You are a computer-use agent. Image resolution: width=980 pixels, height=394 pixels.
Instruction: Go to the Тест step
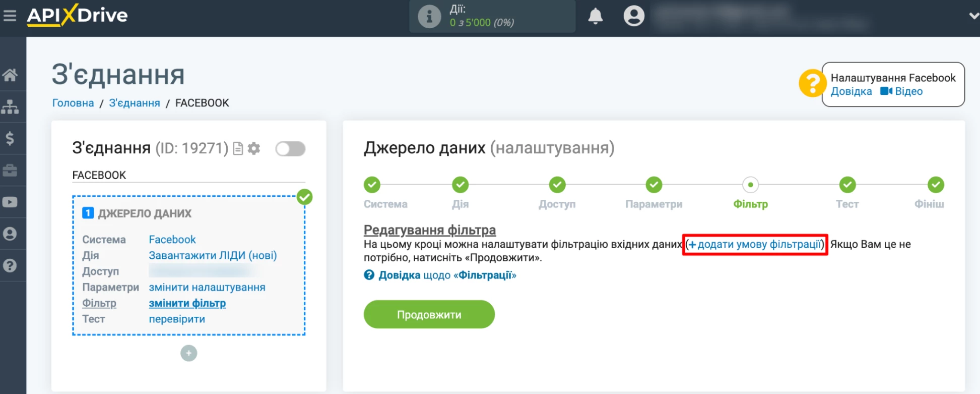click(847, 185)
